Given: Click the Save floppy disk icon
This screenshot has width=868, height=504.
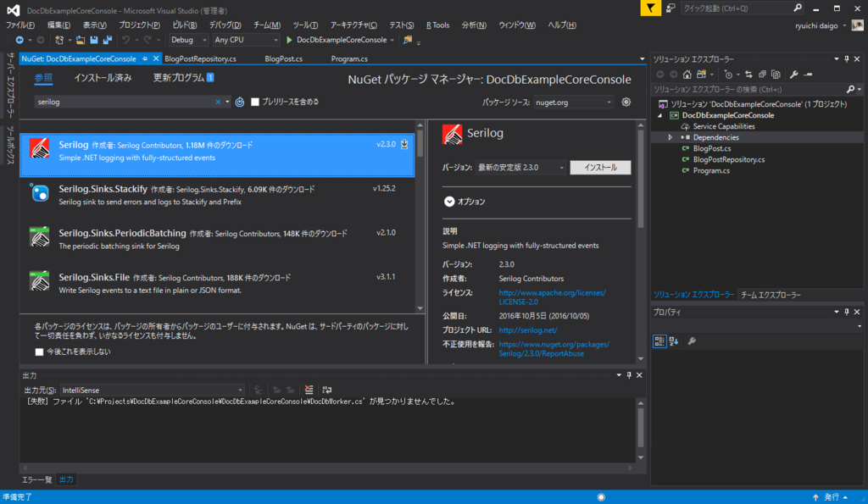Looking at the screenshot, I should (x=94, y=40).
